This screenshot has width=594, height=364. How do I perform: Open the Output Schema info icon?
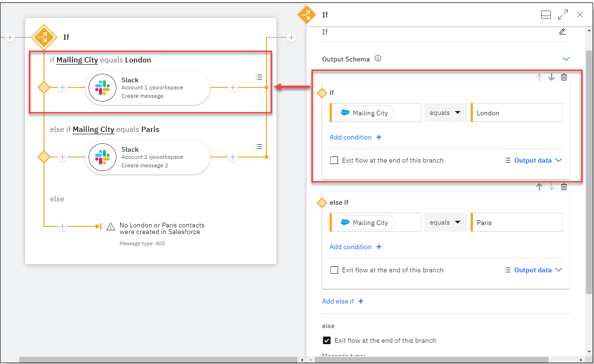378,59
